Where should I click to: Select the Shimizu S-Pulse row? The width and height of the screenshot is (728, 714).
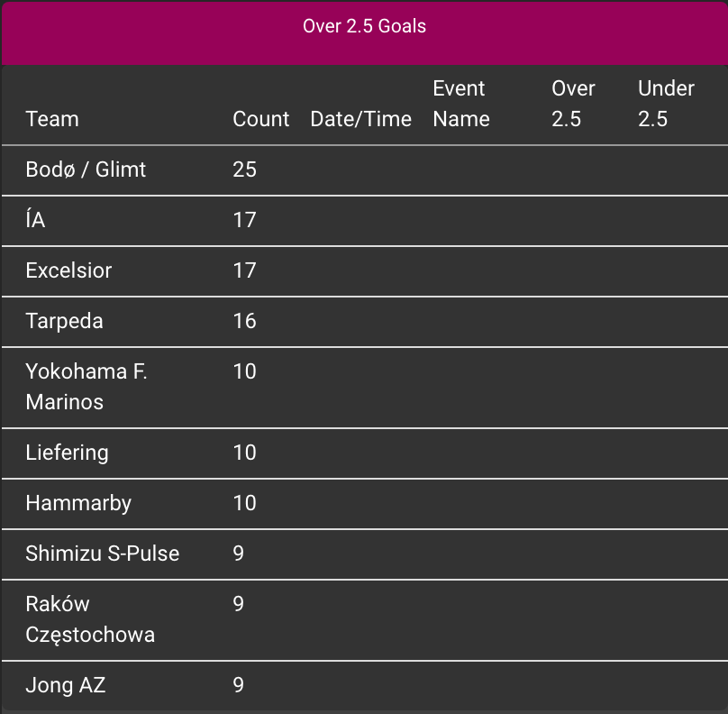coord(365,554)
